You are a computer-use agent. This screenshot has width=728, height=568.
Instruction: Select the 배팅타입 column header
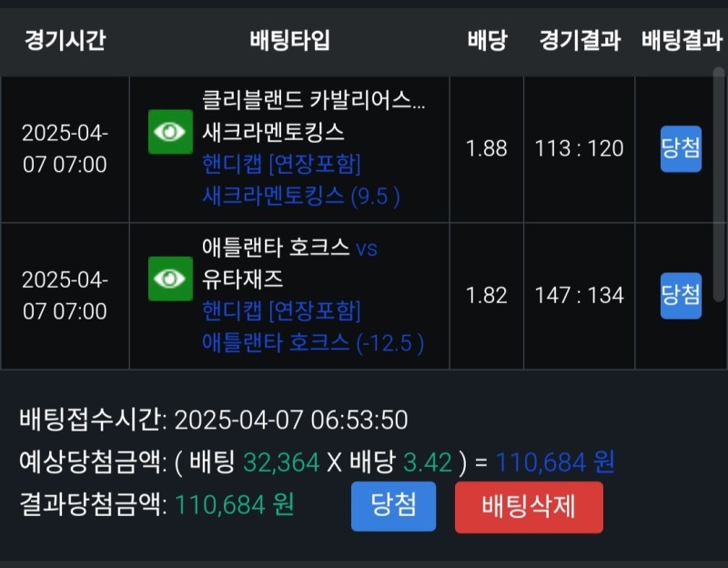pyautogui.click(x=289, y=40)
